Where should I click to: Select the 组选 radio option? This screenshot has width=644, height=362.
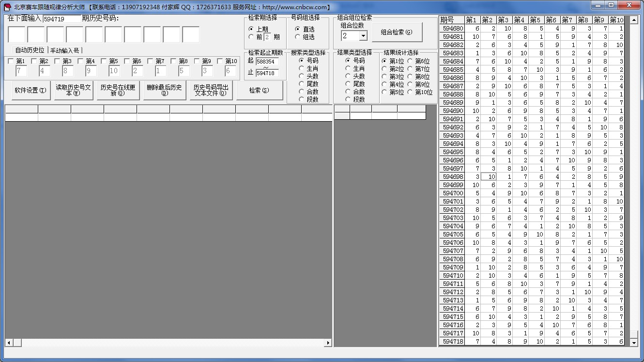(299, 37)
